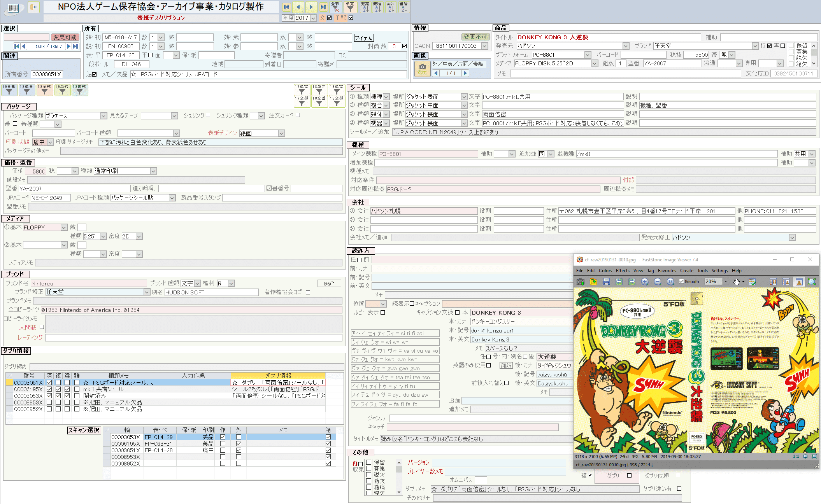Zoom out using FastStone minus icon
The image size is (821, 504).
tap(658, 282)
